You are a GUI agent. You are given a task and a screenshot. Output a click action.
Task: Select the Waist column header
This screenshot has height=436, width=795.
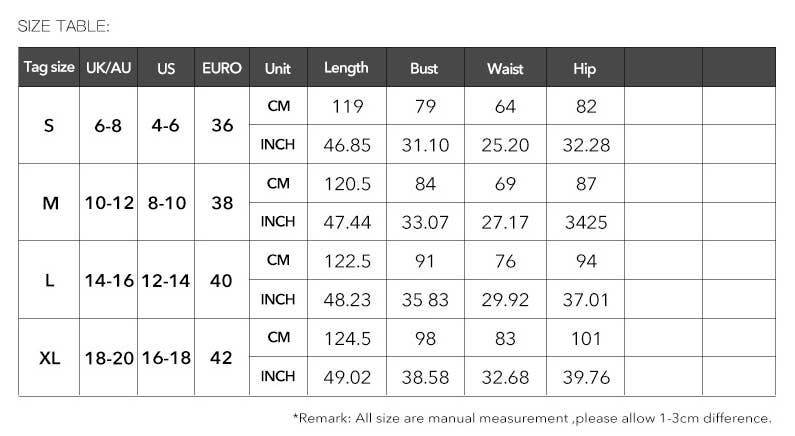point(505,69)
